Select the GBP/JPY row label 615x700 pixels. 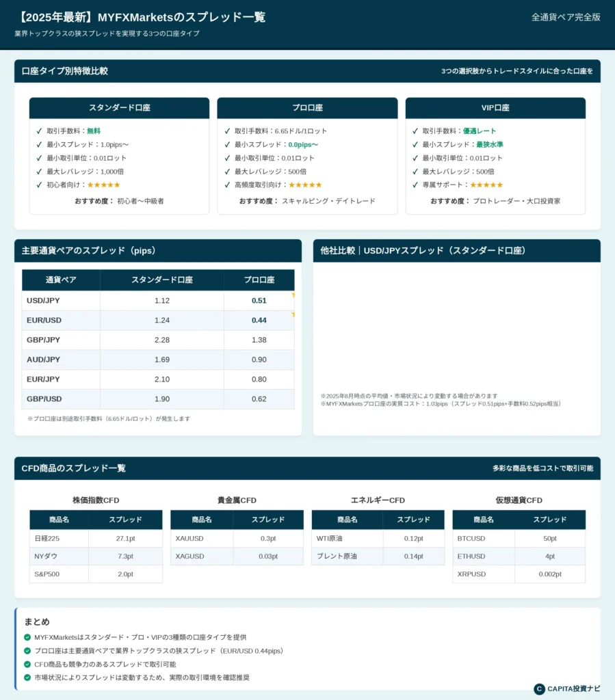(x=43, y=340)
